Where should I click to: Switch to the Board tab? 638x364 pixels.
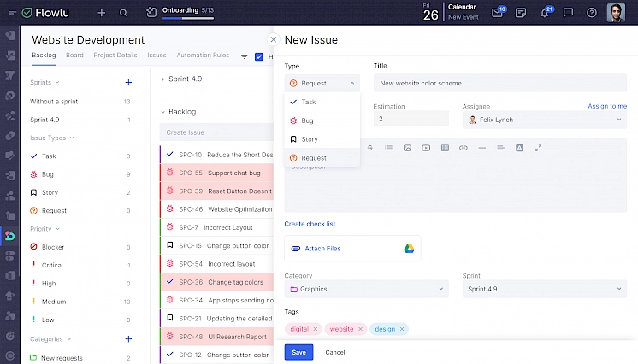tap(74, 56)
